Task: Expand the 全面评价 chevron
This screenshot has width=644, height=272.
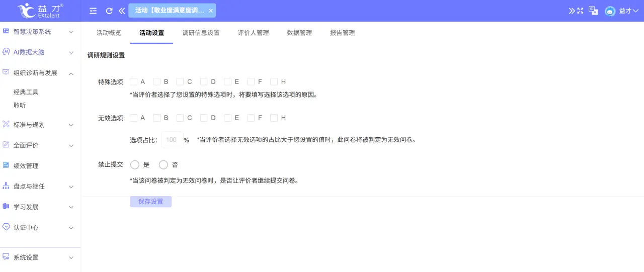Action: (x=71, y=146)
